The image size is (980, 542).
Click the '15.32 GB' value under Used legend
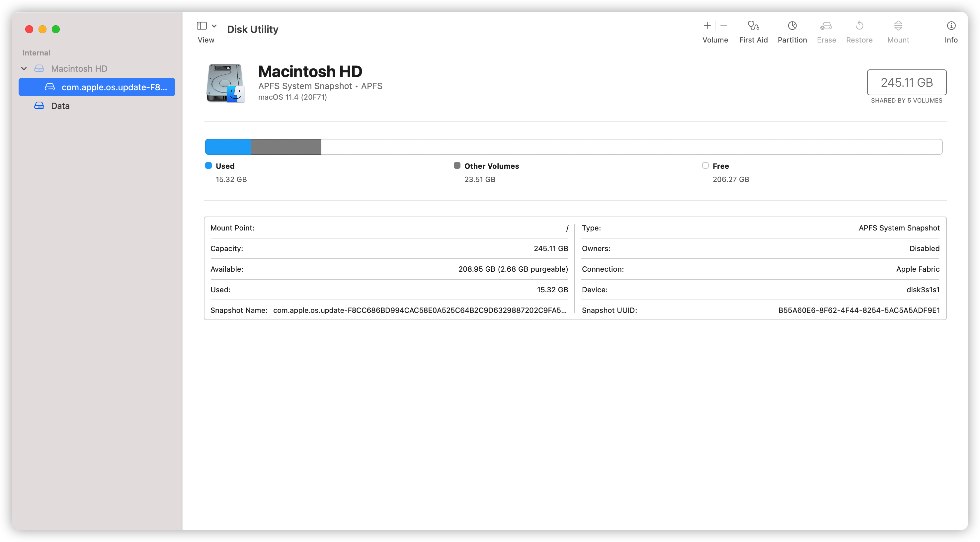[231, 179]
